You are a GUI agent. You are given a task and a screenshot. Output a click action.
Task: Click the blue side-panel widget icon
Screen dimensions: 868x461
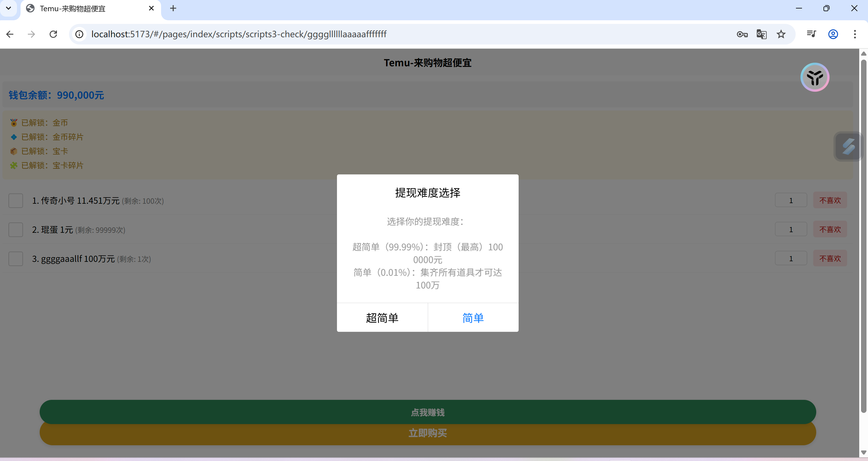[848, 146]
